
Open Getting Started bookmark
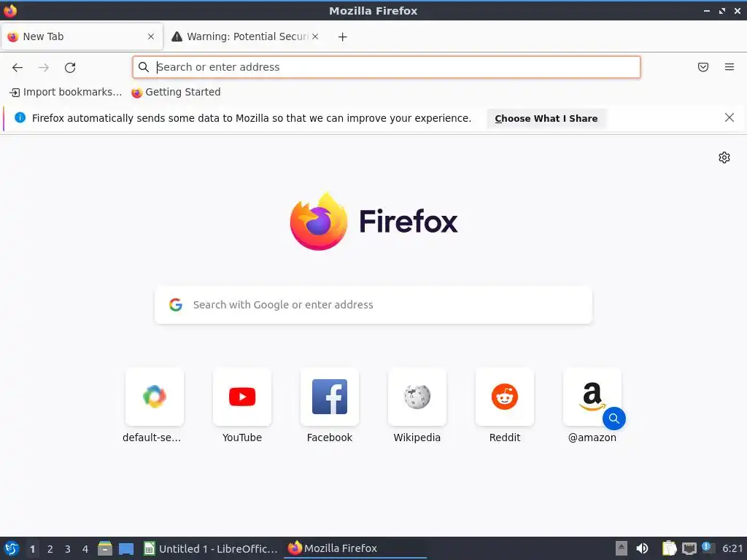click(x=176, y=92)
